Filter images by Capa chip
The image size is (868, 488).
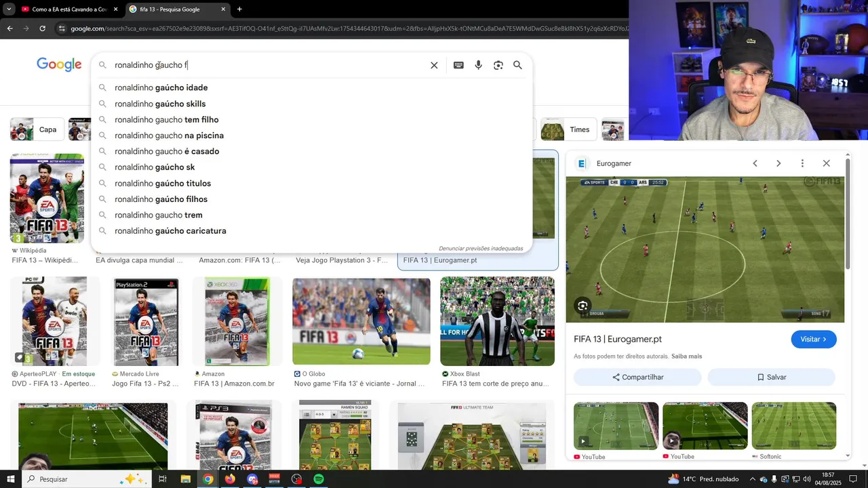[x=37, y=129]
